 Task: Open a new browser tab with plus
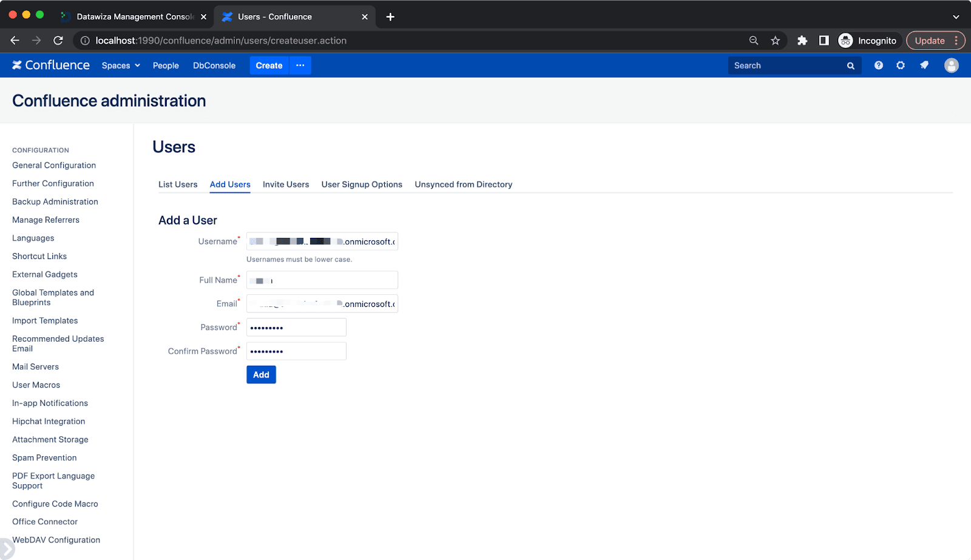390,17
